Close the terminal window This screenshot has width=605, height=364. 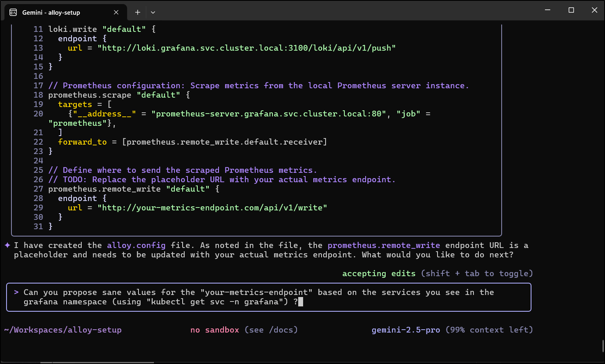(594, 10)
